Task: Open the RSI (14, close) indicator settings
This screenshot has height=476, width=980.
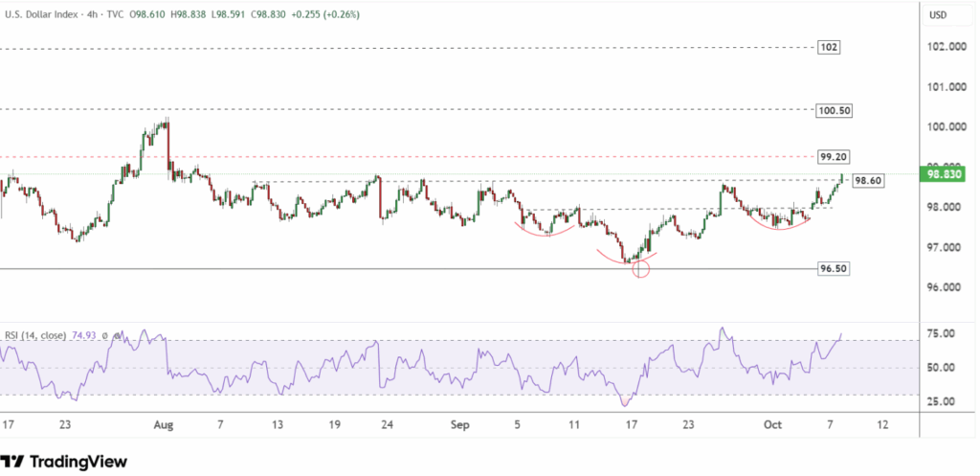Action: (x=34, y=336)
